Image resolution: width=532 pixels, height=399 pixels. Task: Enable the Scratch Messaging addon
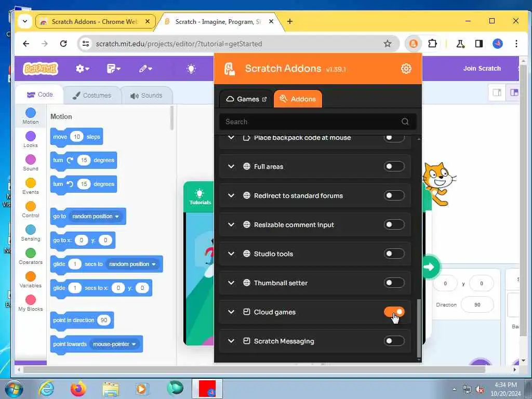coord(394,341)
